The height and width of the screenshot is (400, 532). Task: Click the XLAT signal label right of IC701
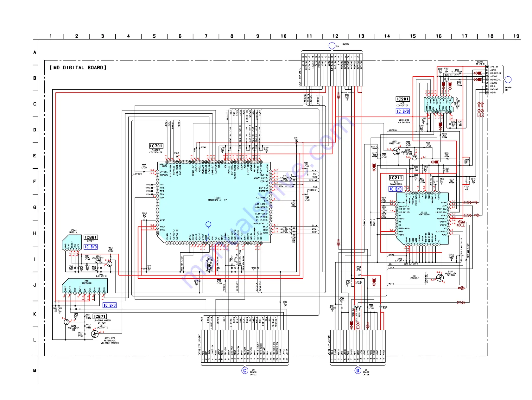[314, 171]
